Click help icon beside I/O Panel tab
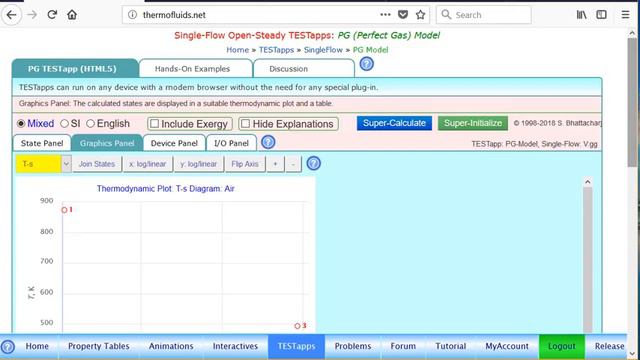 point(268,142)
